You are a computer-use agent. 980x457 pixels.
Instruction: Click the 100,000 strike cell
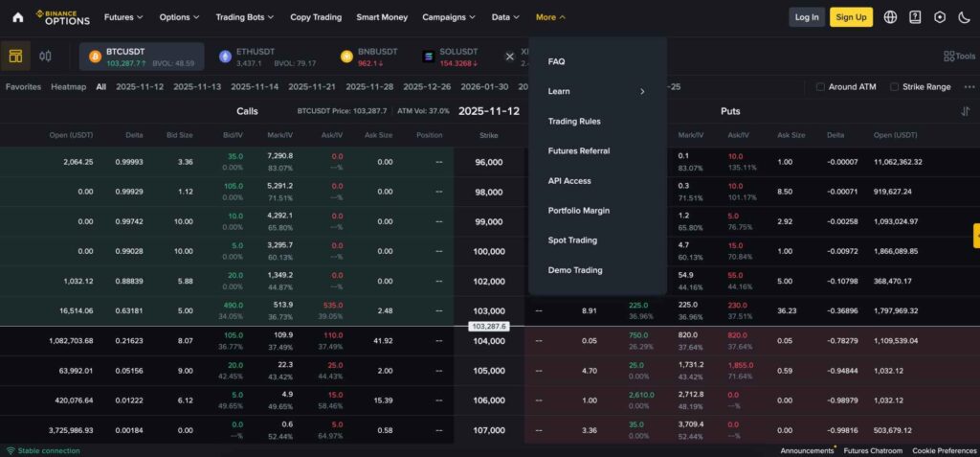(x=489, y=252)
